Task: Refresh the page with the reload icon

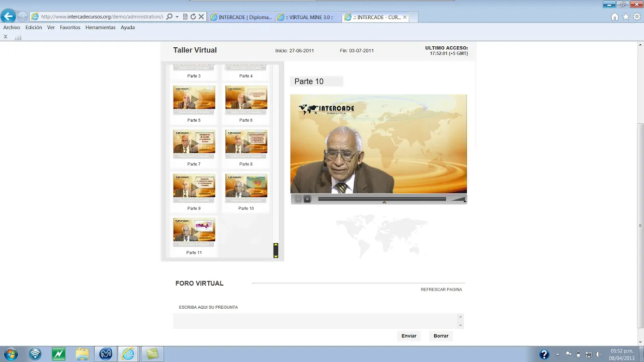Action: tap(193, 17)
